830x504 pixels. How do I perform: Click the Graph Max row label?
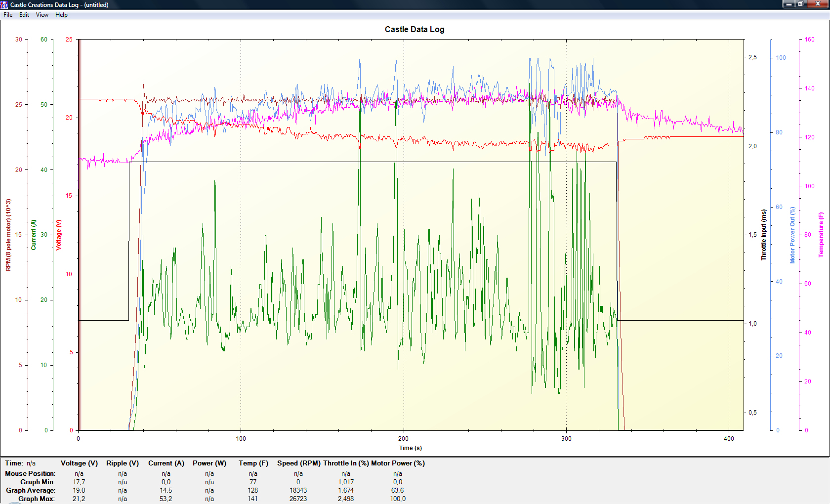37,499
